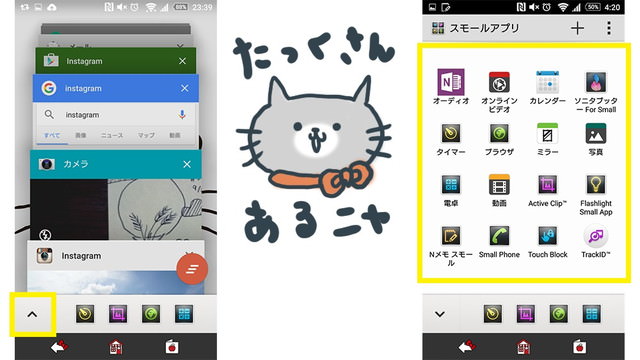Tap browser shortcut in left phone's tray
The image size is (640, 360).
click(151, 314)
